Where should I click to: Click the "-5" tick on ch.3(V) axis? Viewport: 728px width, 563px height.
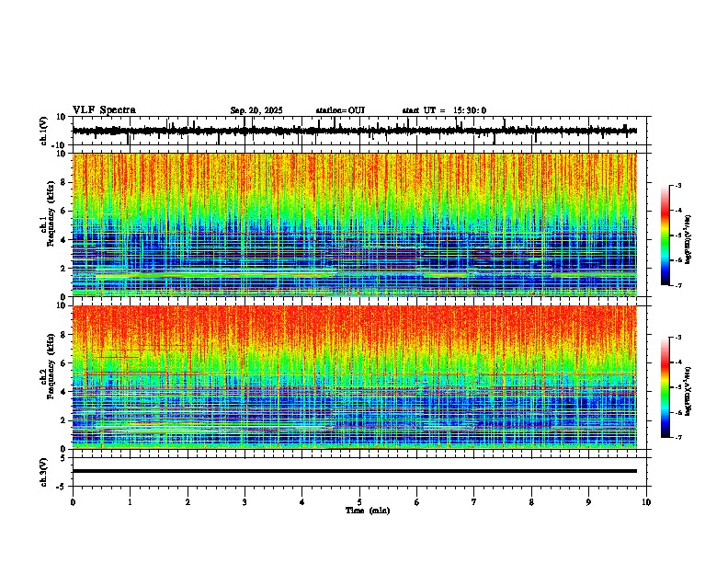click(62, 487)
